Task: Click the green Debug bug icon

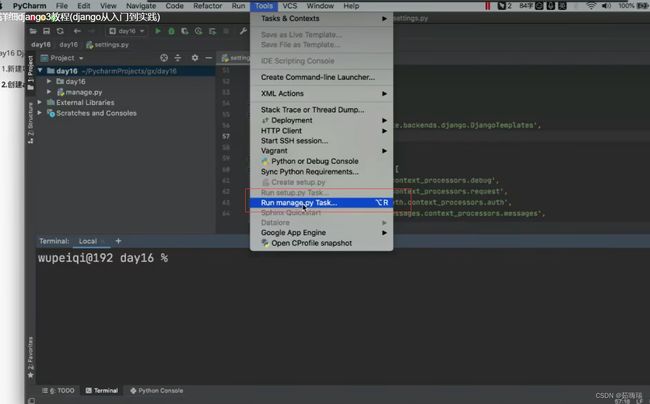Action: [x=171, y=31]
